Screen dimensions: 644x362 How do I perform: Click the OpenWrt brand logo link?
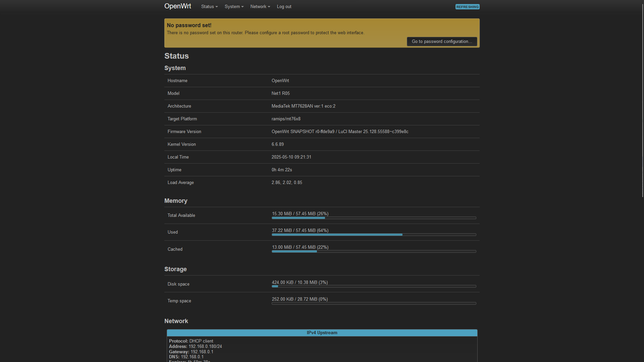click(178, 6)
